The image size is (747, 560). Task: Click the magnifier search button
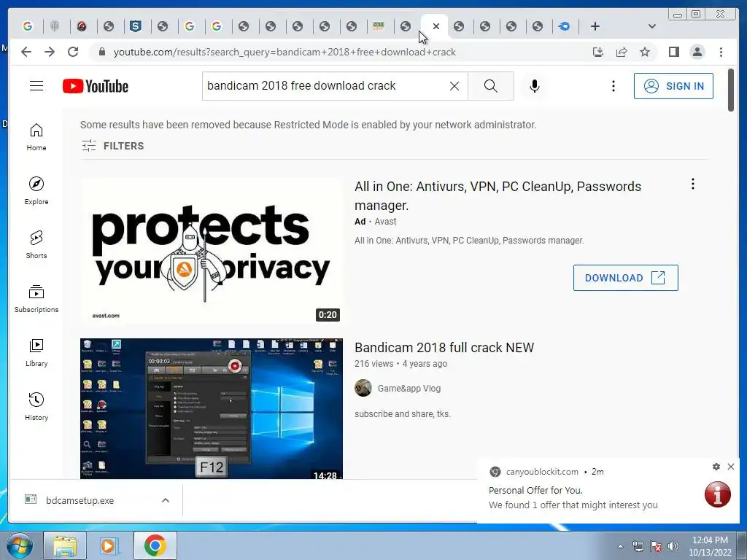pos(491,86)
